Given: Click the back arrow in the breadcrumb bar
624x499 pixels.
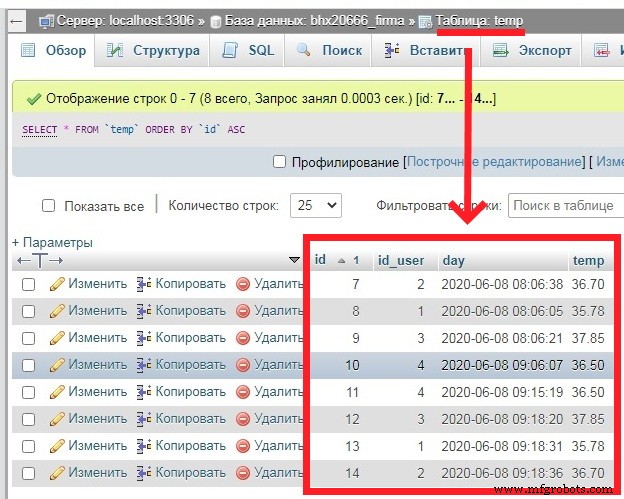Looking at the screenshot, I should click(x=15, y=21).
